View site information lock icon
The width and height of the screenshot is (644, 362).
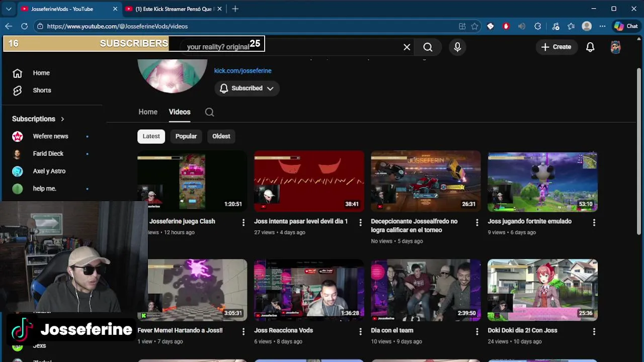(40, 26)
